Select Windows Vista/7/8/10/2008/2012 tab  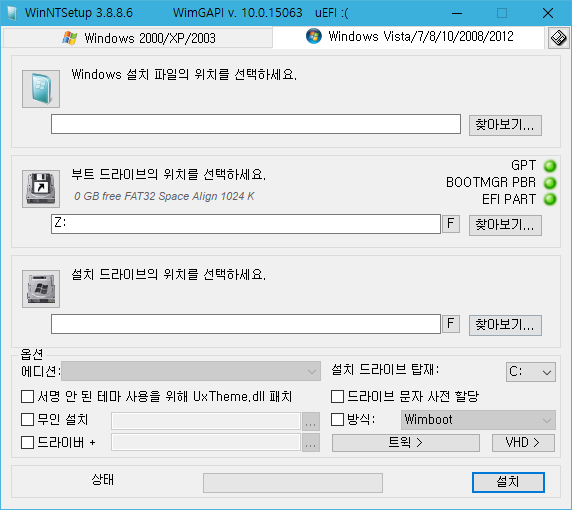coord(409,37)
